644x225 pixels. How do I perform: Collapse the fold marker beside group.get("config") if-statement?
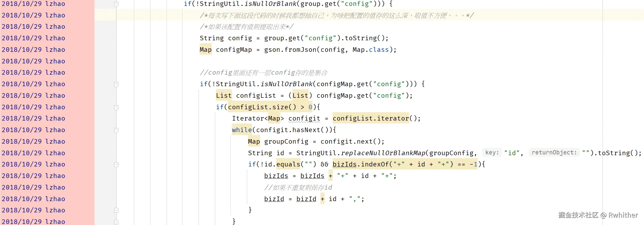[x=116, y=4]
